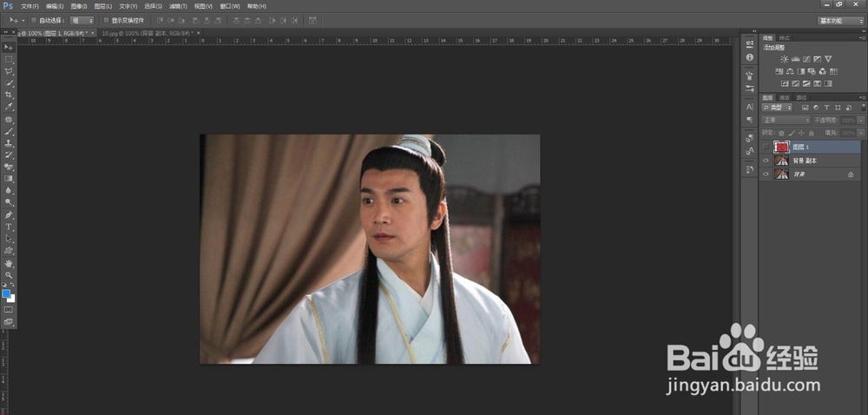
Task: Toggle Quick Mask mode
Action: (9, 309)
